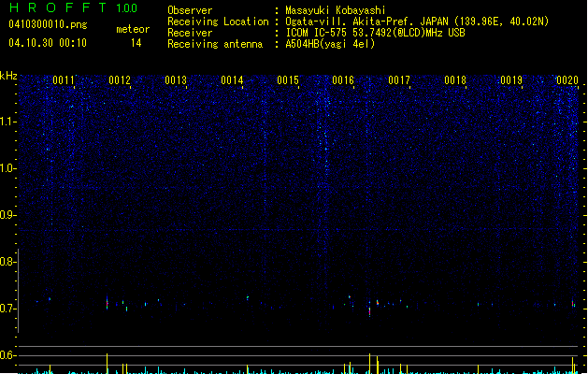Click the 0017 time marker
Viewport: 588px width, 374px height.
[x=399, y=80]
